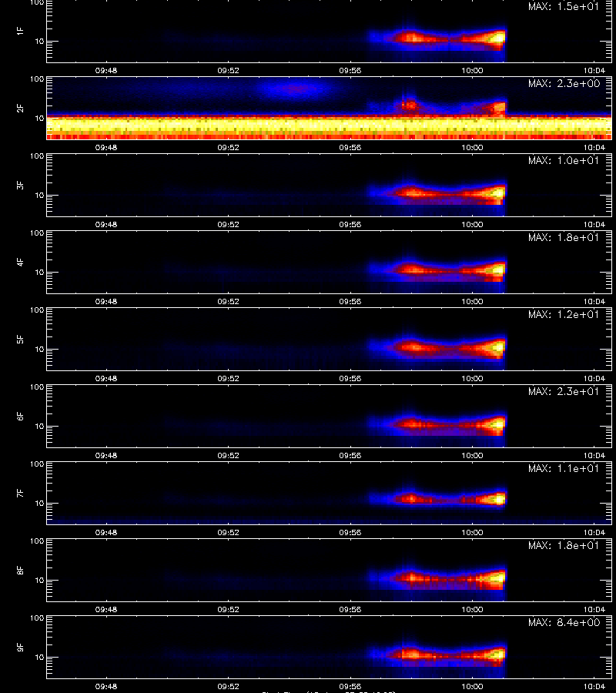Click 'MAX: 2.3e+00' in panel 2F
The width and height of the screenshot is (616, 693).
[564, 83]
